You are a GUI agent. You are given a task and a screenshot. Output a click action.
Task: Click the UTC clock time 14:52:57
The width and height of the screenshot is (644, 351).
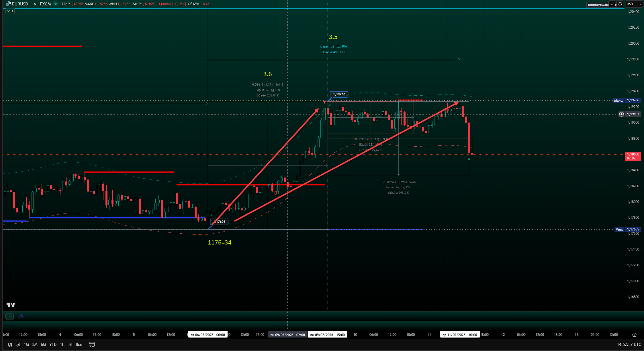[x=629, y=344]
